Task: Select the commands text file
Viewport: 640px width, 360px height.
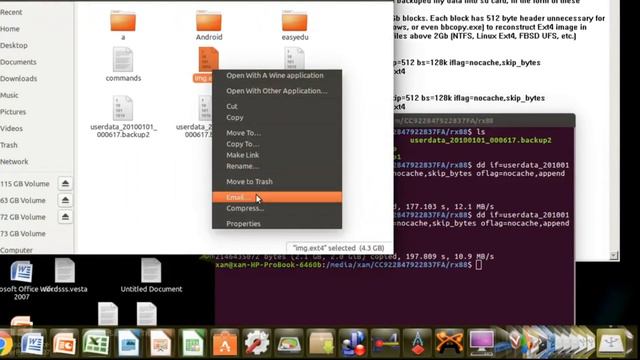Action: (x=123, y=64)
